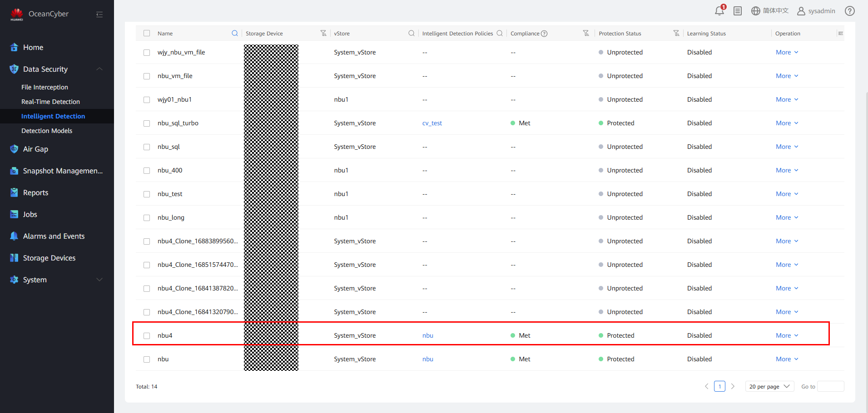Viewport: 868px width, 413px height.
Task: Tick the checkbox for nbu_sql_turbo
Action: 147,123
